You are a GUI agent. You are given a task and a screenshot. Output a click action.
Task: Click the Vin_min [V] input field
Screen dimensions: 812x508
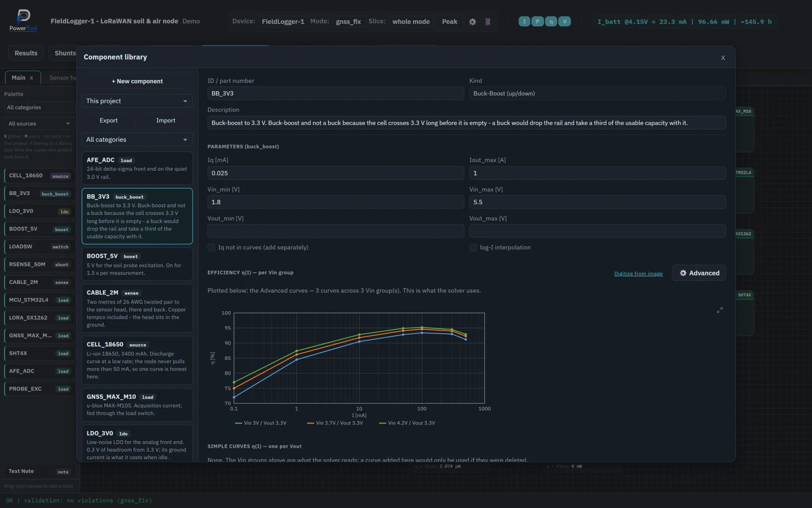click(x=336, y=202)
